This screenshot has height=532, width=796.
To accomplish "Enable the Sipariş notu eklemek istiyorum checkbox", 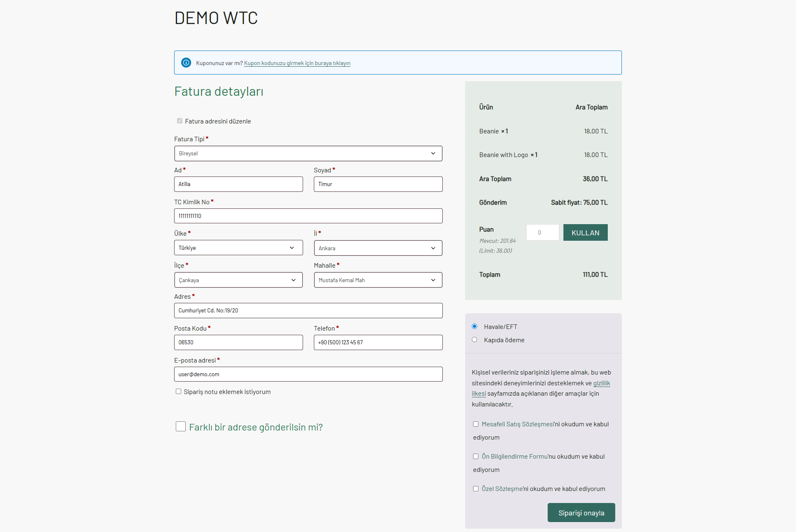I will [x=178, y=392].
